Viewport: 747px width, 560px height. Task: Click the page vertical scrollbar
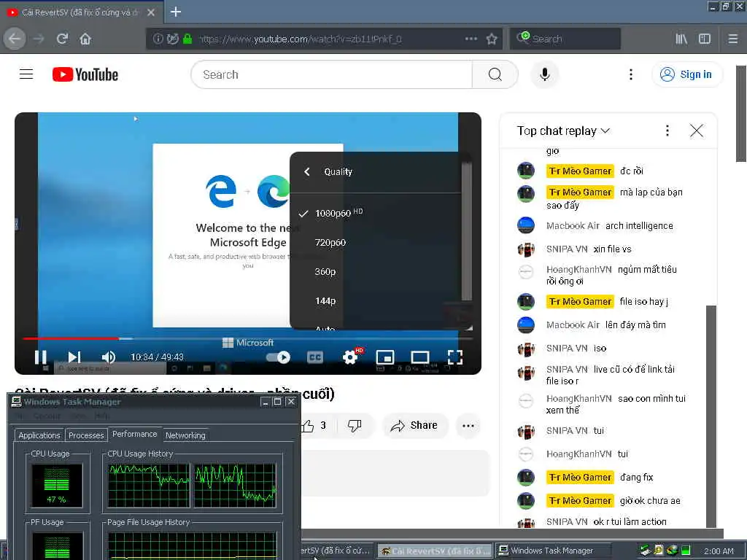point(741,114)
